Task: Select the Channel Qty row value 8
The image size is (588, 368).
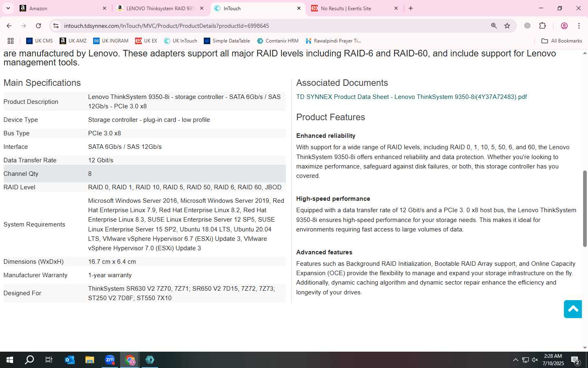Action: click(x=90, y=174)
